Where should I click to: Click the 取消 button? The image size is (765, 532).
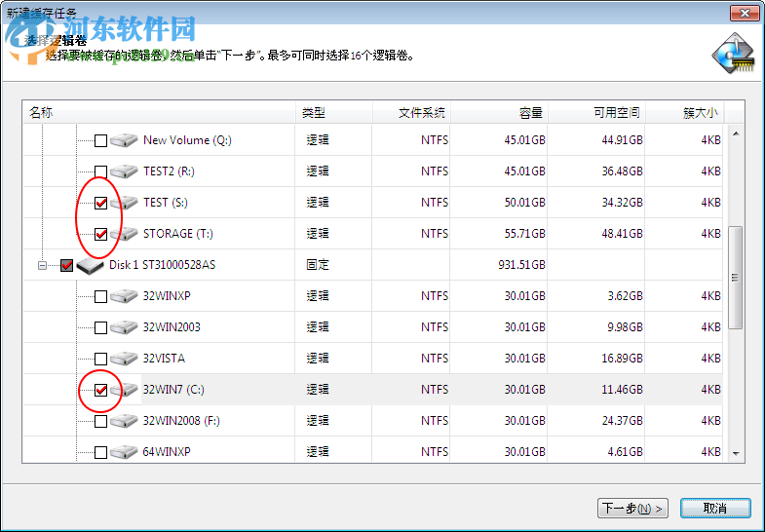click(x=715, y=509)
